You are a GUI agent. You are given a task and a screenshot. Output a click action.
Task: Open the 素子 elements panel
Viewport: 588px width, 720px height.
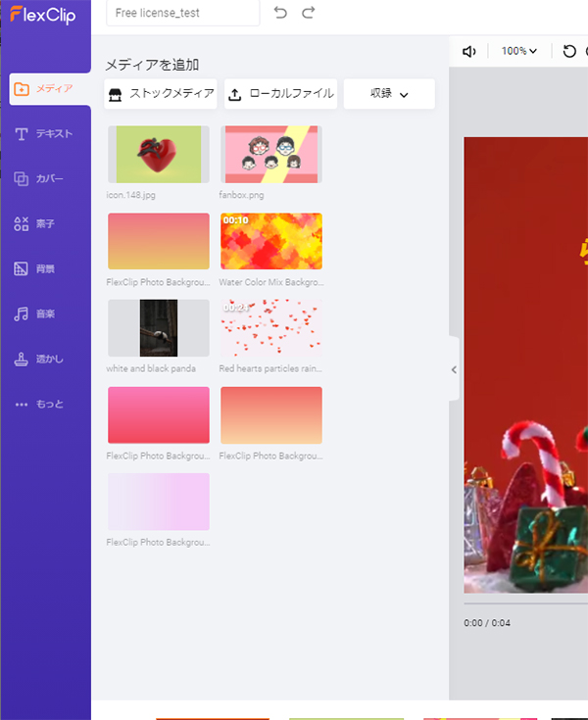pos(45,223)
